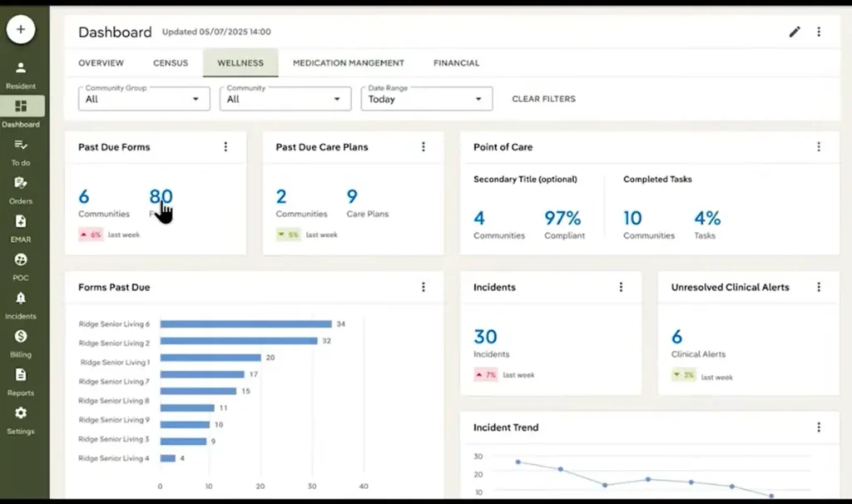Expand the Community dropdown
This screenshot has height=504, width=852.
285,99
